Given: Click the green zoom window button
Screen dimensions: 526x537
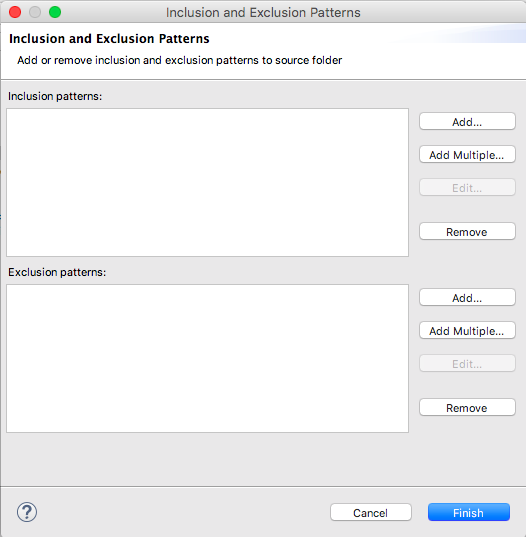Looking at the screenshot, I should pyautogui.click(x=55, y=12).
